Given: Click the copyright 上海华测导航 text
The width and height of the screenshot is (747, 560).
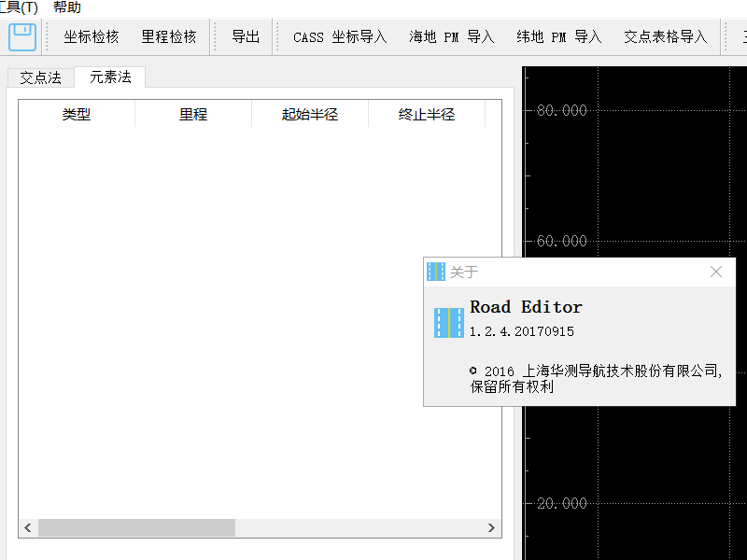Looking at the screenshot, I should point(596,379).
